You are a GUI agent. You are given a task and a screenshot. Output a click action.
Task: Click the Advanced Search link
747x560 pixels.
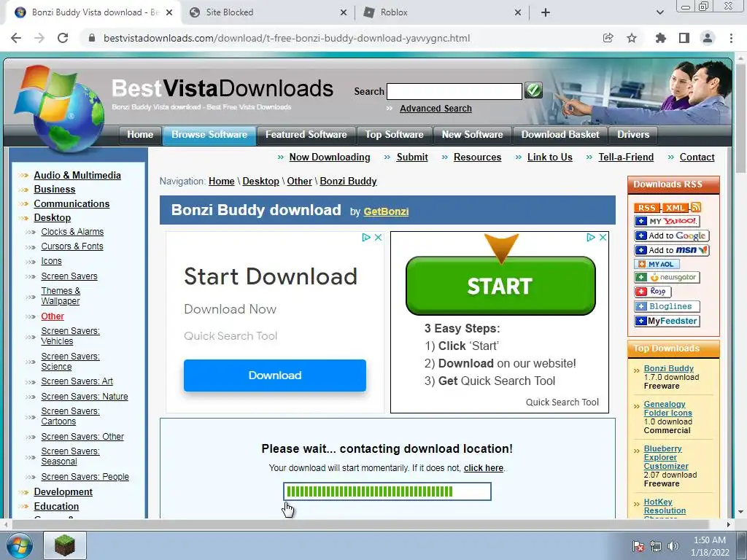436,109
